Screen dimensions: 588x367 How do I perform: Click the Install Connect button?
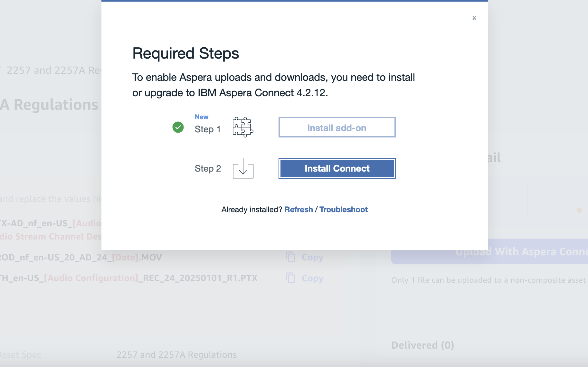pos(337,168)
